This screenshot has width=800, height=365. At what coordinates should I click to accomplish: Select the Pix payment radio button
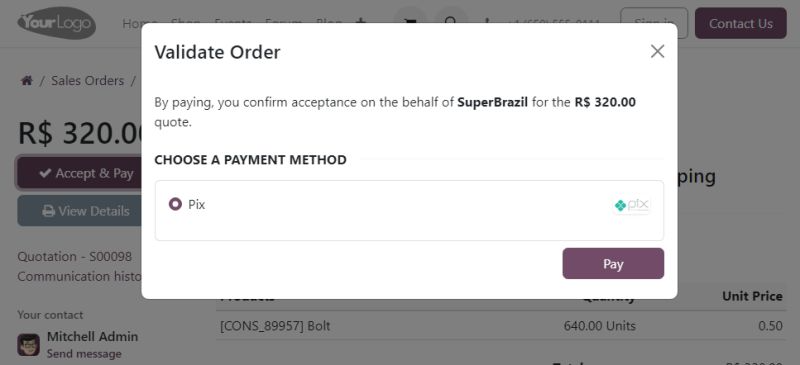(x=175, y=204)
